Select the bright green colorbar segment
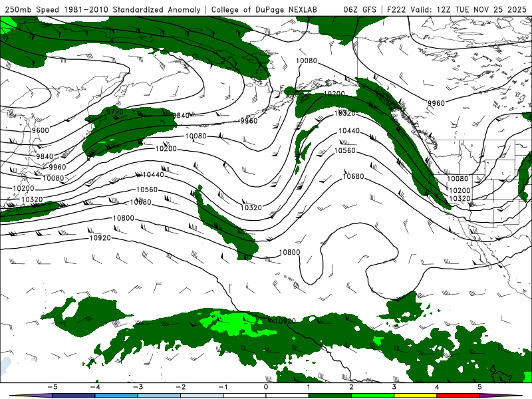This screenshot has width=532, height=399. coord(372,396)
